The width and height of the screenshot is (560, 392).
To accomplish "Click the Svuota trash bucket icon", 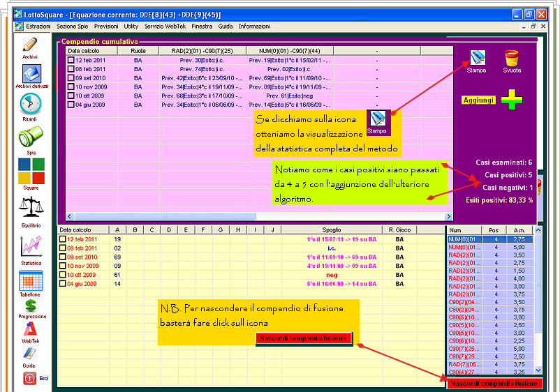I will [511, 58].
